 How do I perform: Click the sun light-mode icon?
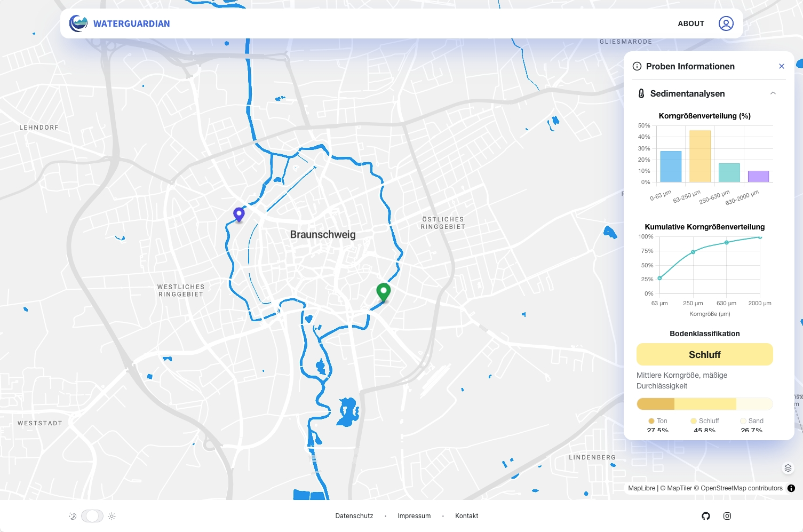point(112,516)
